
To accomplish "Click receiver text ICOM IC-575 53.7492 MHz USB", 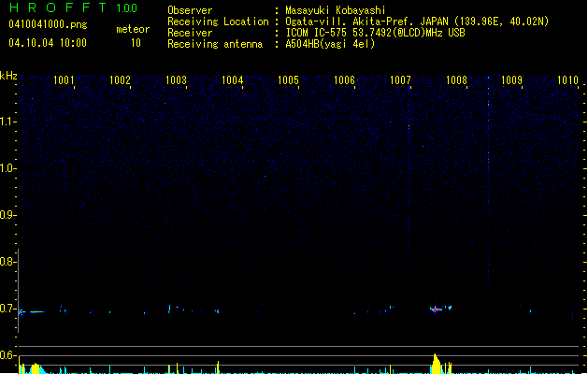I will (375, 33).
